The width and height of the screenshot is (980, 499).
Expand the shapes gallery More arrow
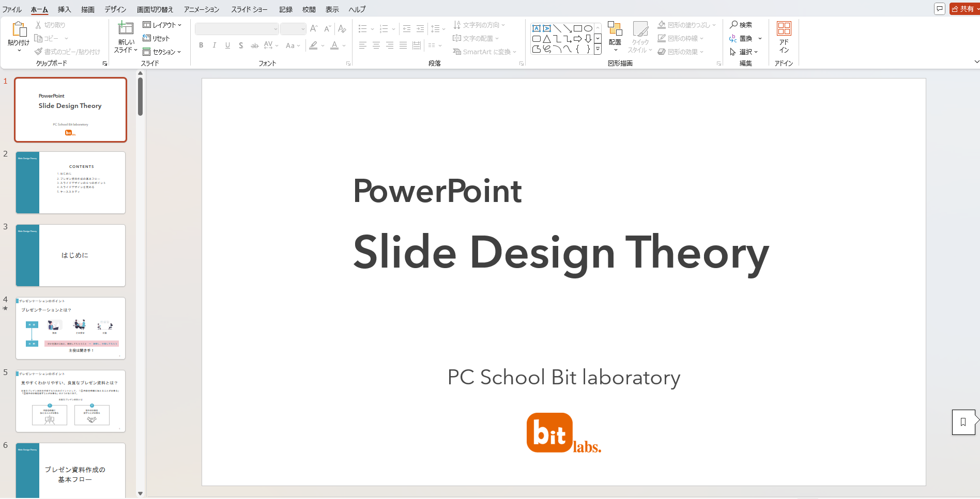point(598,50)
